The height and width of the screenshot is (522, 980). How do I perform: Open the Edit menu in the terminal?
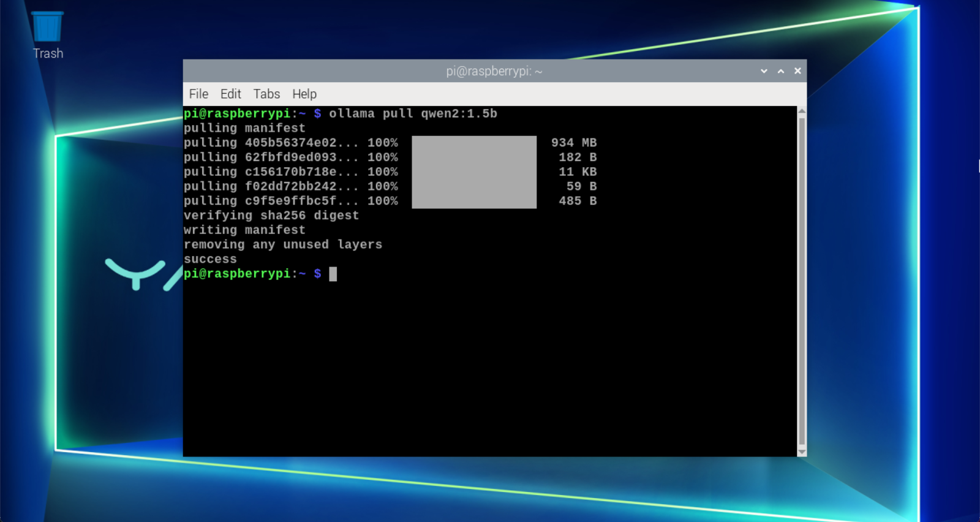coord(230,94)
